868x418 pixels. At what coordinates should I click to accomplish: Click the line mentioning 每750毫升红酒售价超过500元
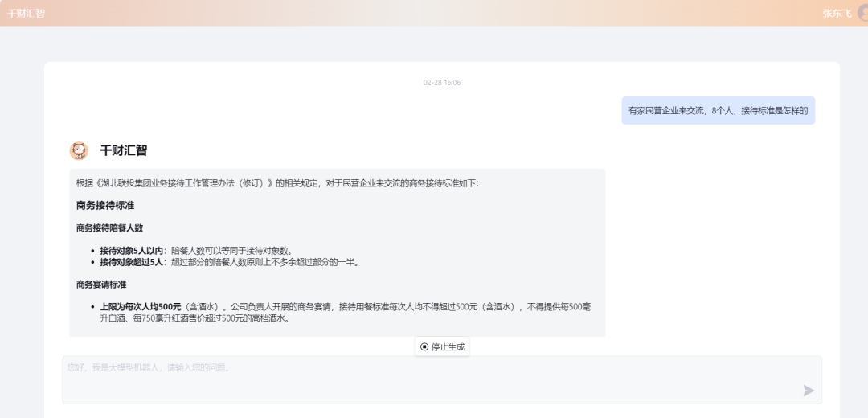pyautogui.click(x=194, y=318)
